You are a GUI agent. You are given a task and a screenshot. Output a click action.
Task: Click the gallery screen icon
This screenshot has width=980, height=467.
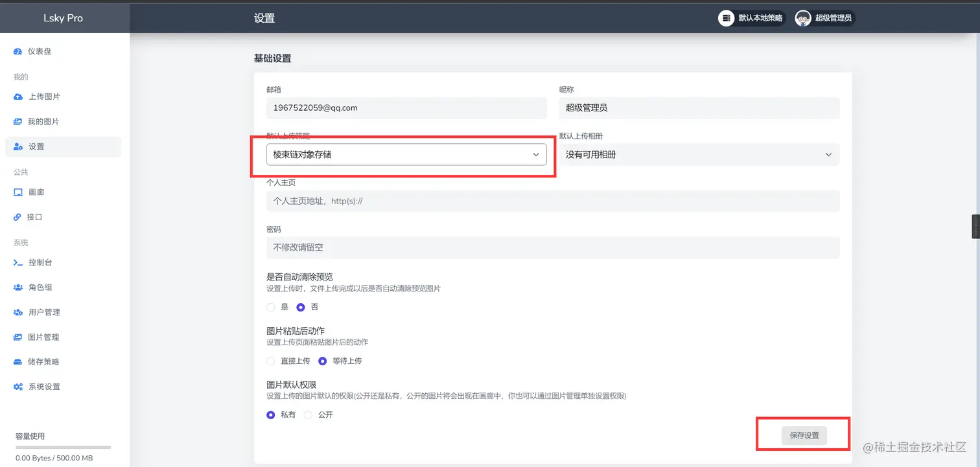point(18,192)
